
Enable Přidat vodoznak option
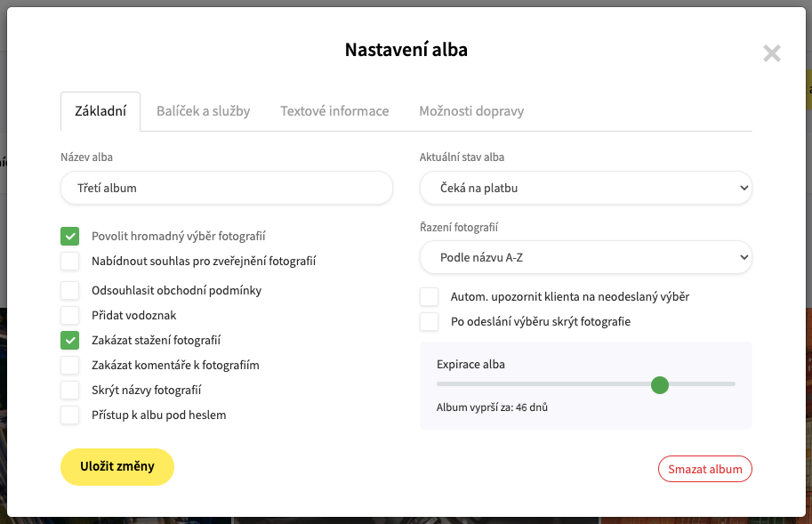(x=70, y=315)
